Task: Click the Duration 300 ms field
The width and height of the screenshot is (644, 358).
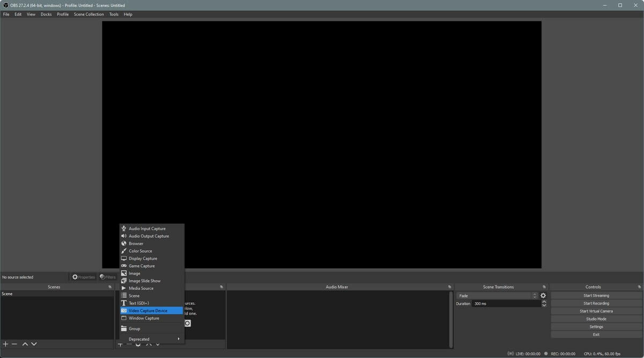Action: (506, 304)
